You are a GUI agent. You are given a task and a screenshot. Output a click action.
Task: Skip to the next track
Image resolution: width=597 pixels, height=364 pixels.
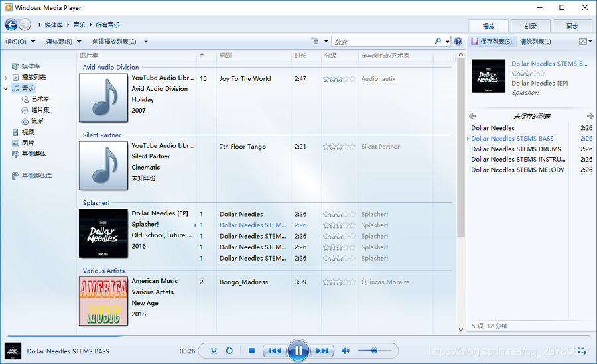[322, 351]
